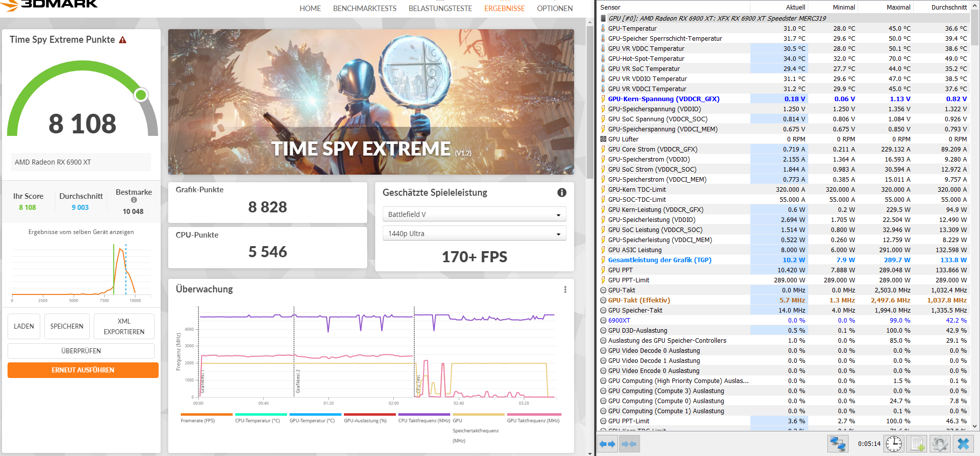Click the HWiNFO network monitors icon
980x456 pixels.
[x=838, y=443]
